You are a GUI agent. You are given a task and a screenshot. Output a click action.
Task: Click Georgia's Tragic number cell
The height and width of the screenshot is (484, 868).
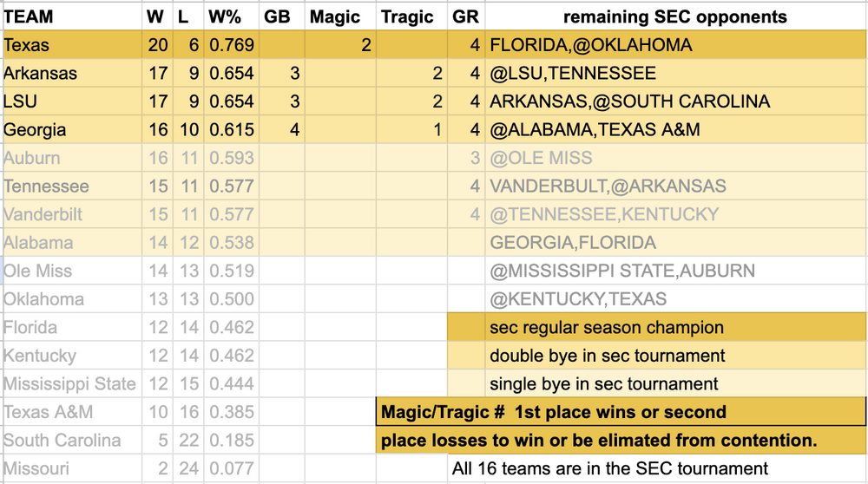click(x=413, y=130)
